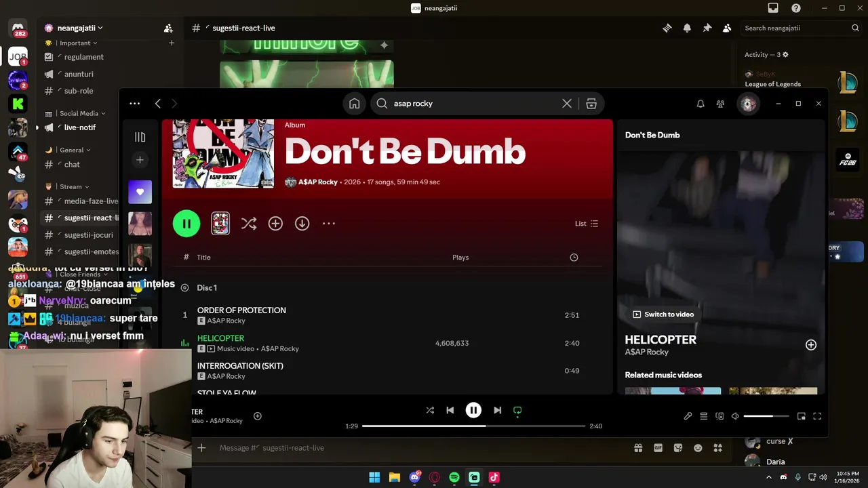Go to Spotify Home
Viewport: 868px width, 488px height.
pyautogui.click(x=354, y=104)
